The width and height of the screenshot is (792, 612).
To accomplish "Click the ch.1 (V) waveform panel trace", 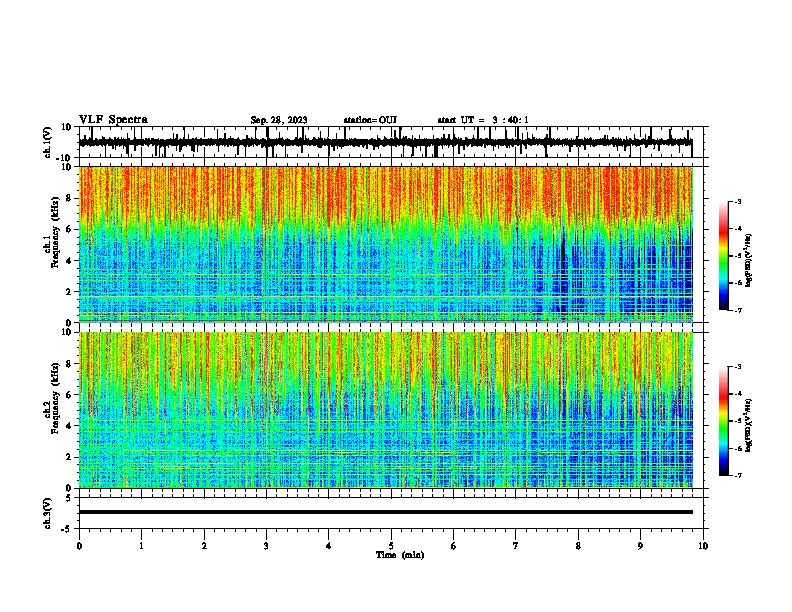I will click(385, 142).
